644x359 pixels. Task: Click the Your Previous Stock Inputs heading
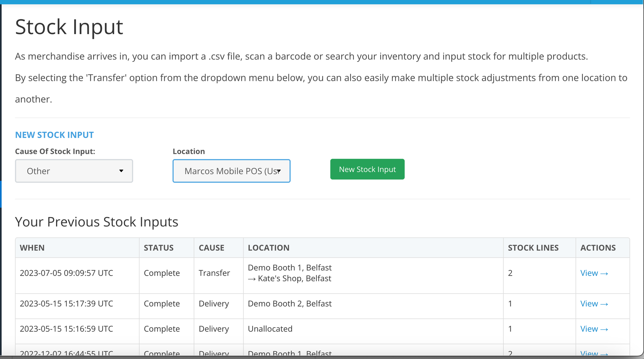click(97, 222)
